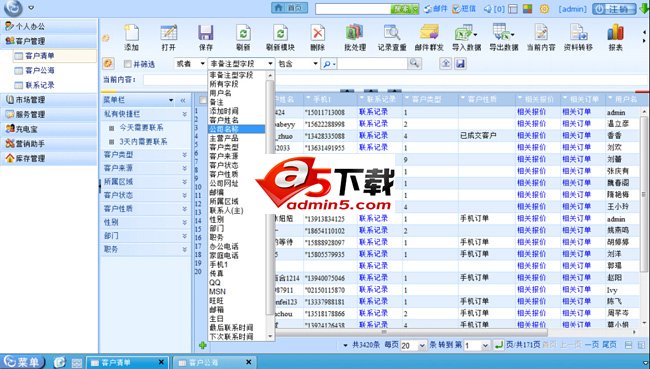
Task: Click the window layout icon beside the [0] counter
Action: 513,8
